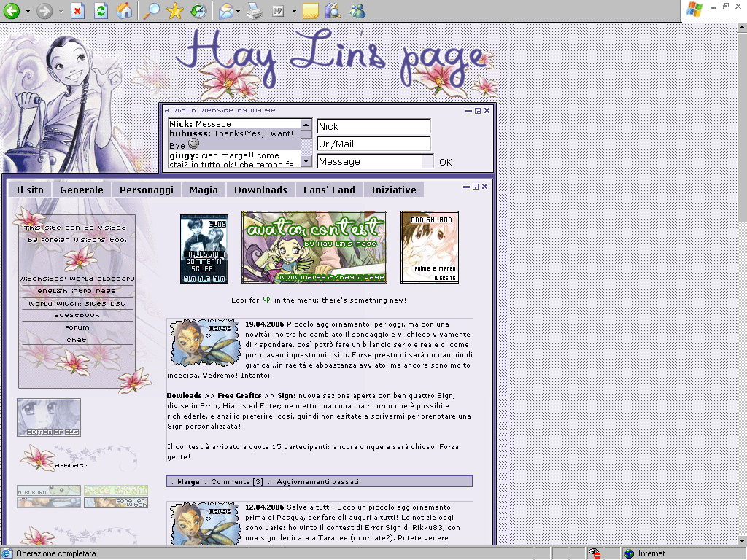The height and width of the screenshot is (560, 747).
Task: Click the Edit with Word icon
Action: coord(278,10)
